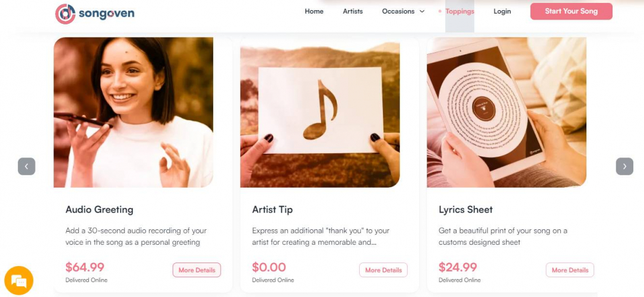Click the Login link
The width and height of the screenshot is (644, 297).
click(502, 11)
